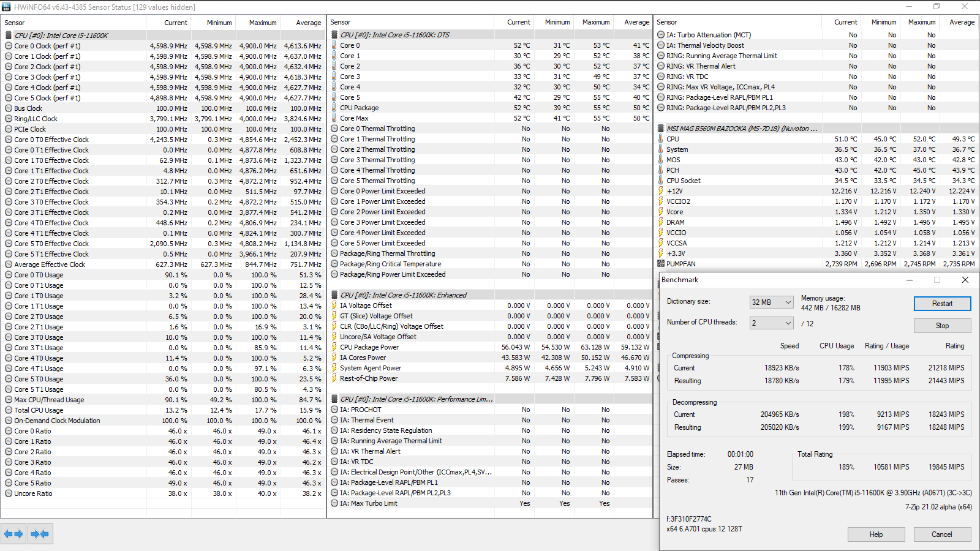Select the Core 5 Ratio row
The image size is (980, 551).
pyautogui.click(x=163, y=483)
